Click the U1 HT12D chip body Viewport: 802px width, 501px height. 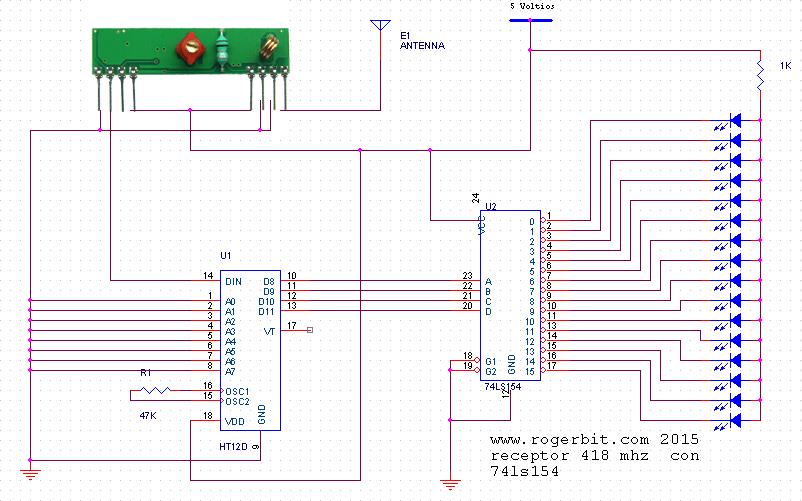pos(250,350)
